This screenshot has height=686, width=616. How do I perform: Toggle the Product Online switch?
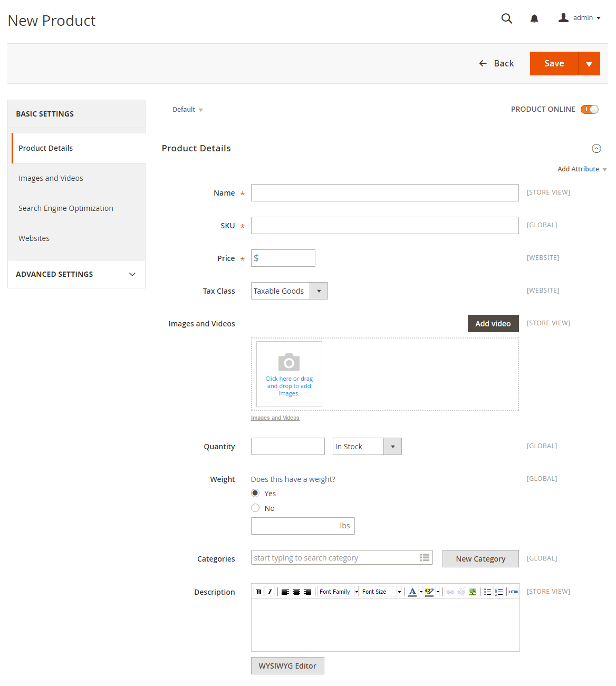[590, 109]
